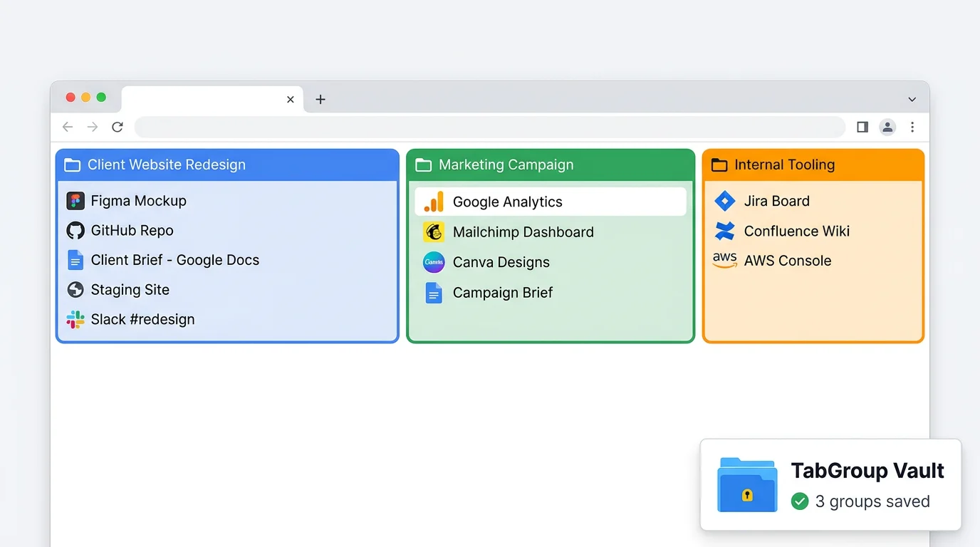Open the browser tab search chevron
Screen dimensions: 980x547
[912, 99]
